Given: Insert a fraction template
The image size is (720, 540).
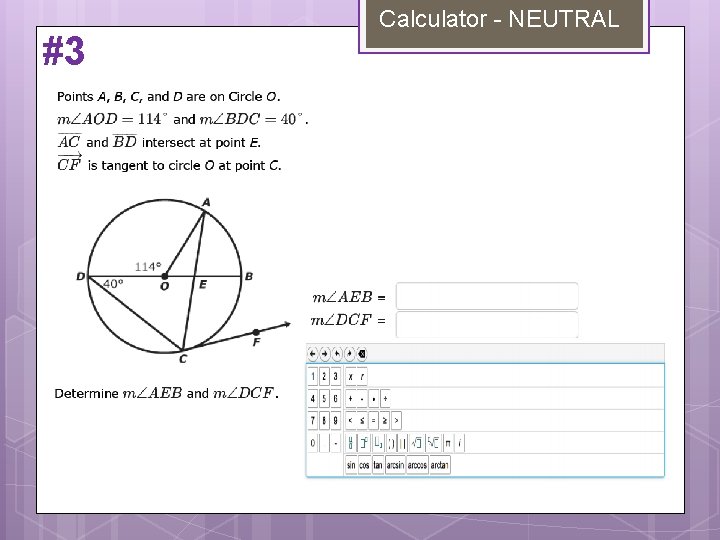Looking at the screenshot, I should pyautogui.click(x=350, y=443).
